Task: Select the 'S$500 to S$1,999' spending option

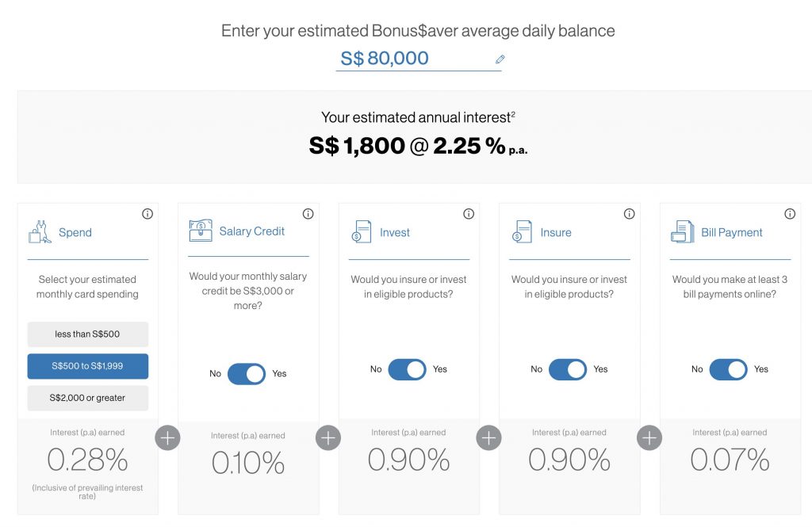Action: (x=87, y=366)
